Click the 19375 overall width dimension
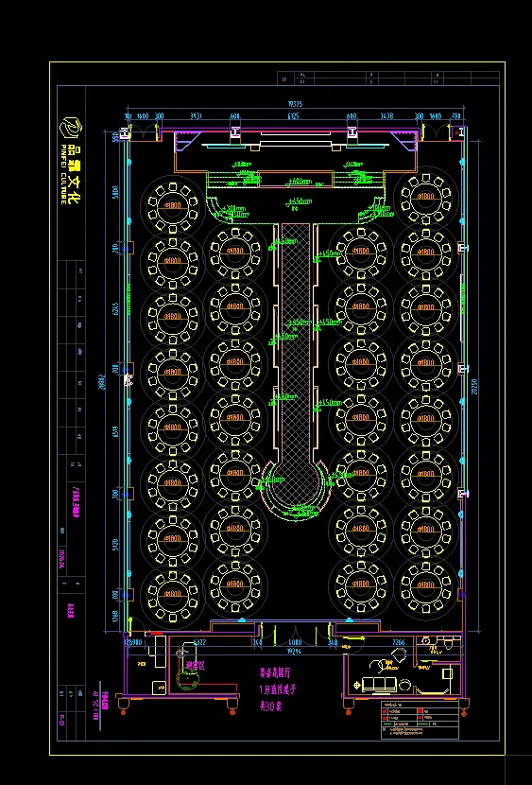 point(295,104)
